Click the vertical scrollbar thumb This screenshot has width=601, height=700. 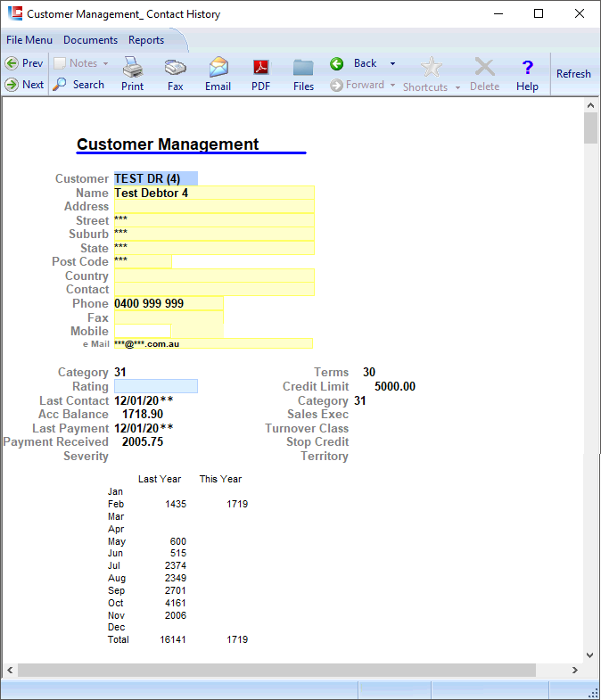tap(590, 128)
